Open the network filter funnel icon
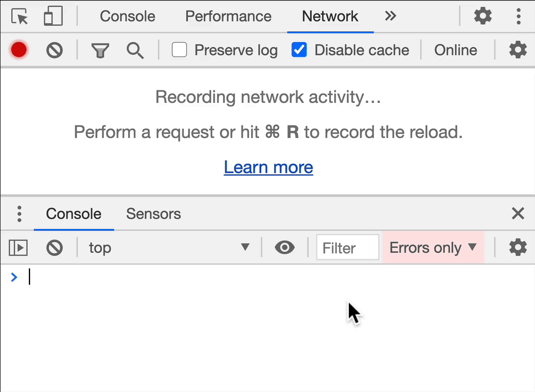This screenshot has width=535, height=392. (x=100, y=51)
